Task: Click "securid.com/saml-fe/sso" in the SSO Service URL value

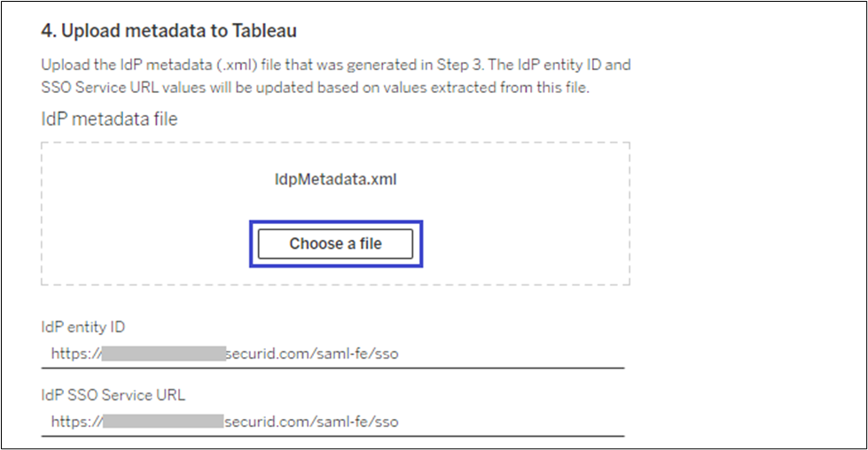Action: click(x=311, y=422)
